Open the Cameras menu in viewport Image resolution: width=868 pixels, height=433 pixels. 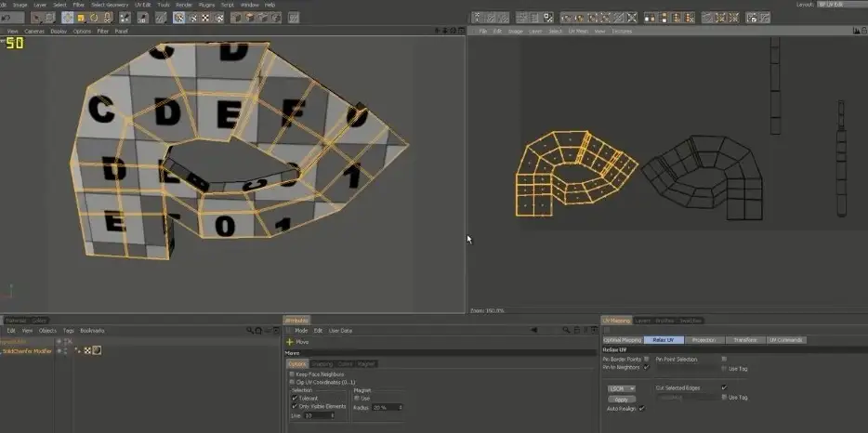34,31
